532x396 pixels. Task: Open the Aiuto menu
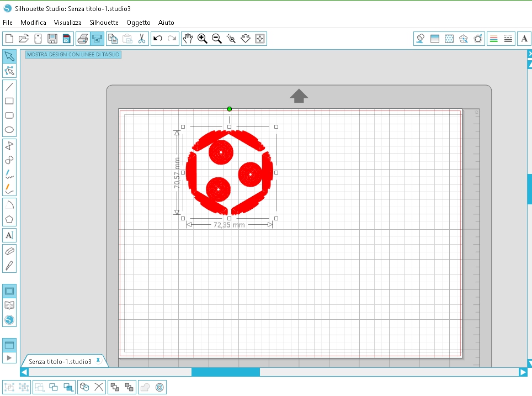pos(166,23)
